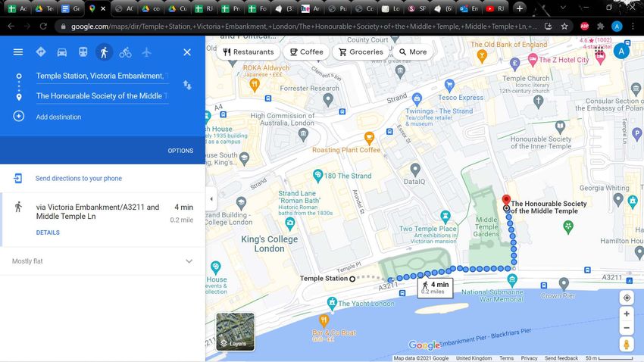Collapse the side panel with arrow
The image size is (644, 362).
tap(211, 199)
